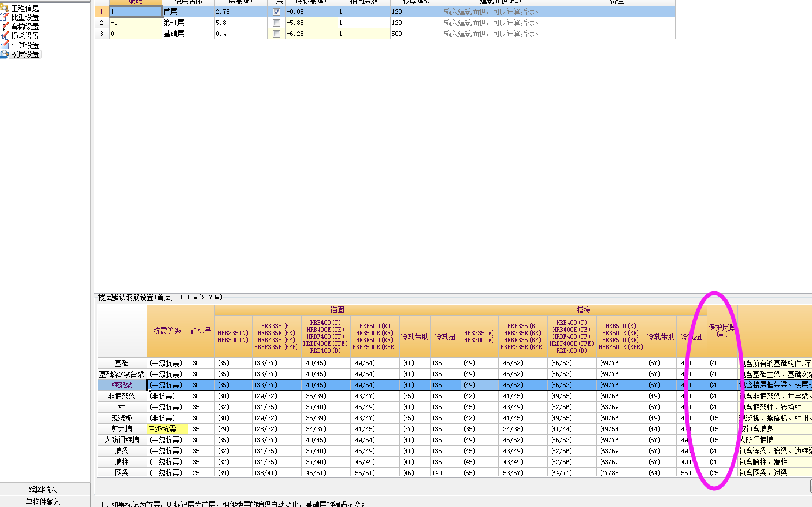
Task: Edit the 层高 value 5.8
Action: (240, 23)
